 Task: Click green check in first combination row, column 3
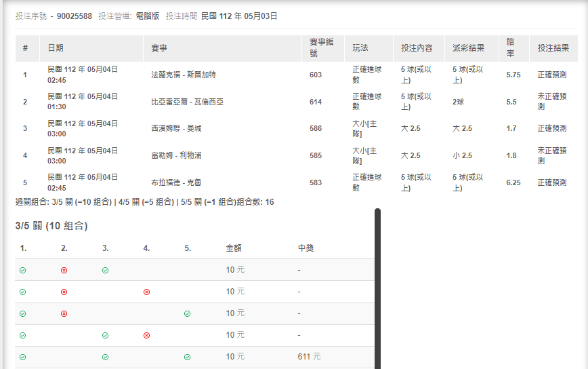coord(105,270)
